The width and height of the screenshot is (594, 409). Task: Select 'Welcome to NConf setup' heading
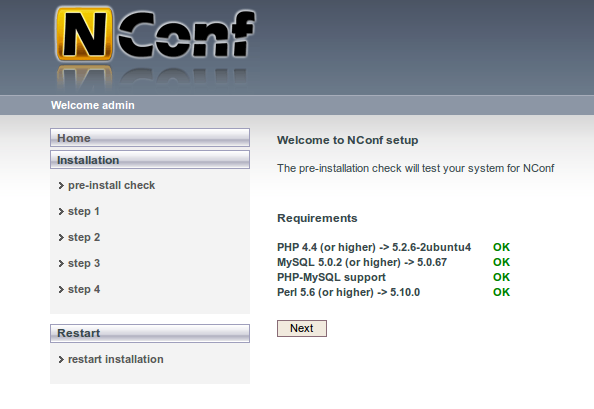(x=348, y=140)
